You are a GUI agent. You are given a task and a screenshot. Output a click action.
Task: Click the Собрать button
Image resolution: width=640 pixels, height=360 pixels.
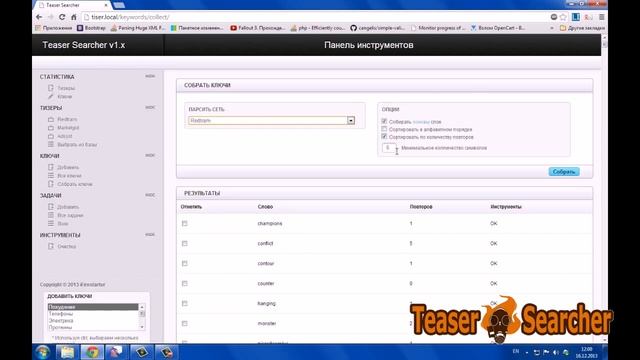pos(564,172)
